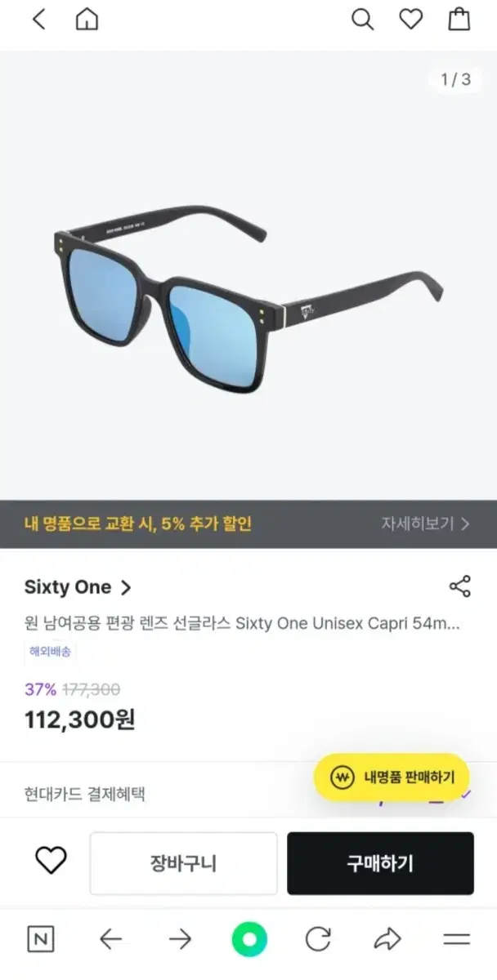Go to home via house icon
The image size is (497, 980).
[87, 19]
